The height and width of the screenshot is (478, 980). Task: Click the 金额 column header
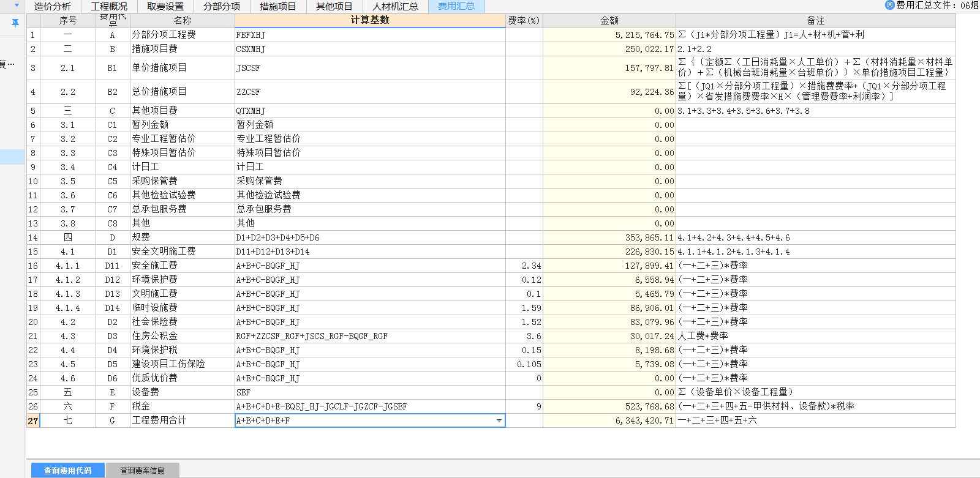pos(609,21)
